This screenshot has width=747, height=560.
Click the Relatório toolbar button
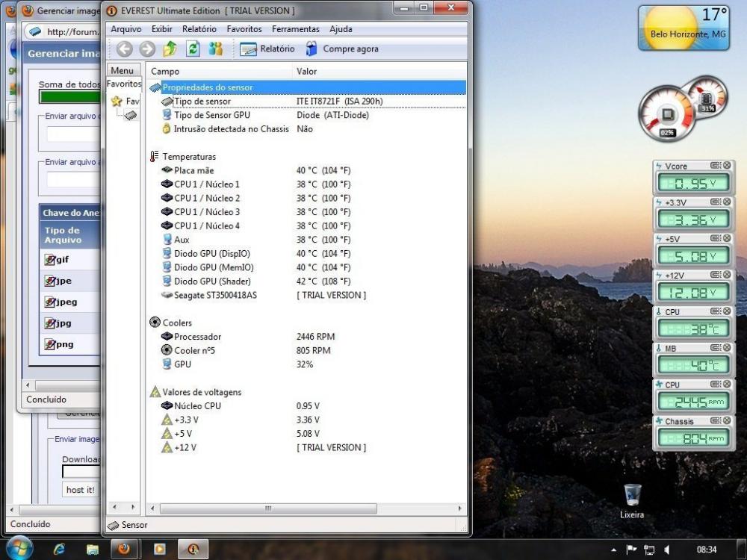coord(267,49)
